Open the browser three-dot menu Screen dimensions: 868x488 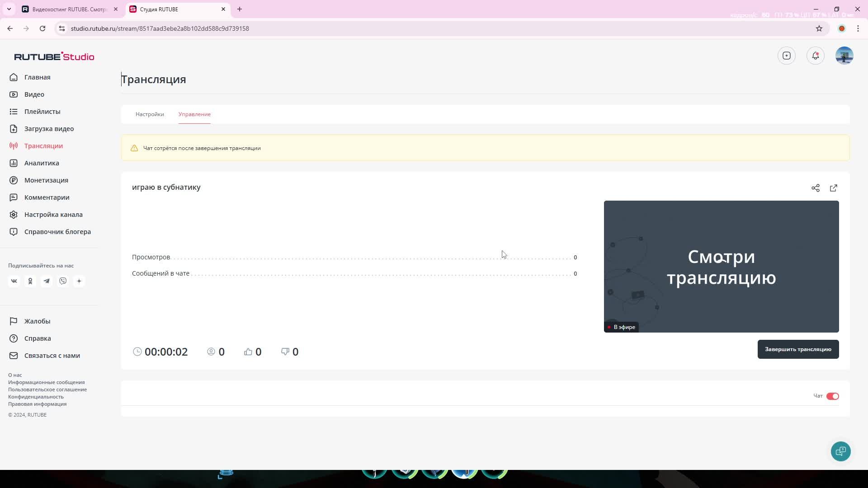pyautogui.click(x=858, y=28)
